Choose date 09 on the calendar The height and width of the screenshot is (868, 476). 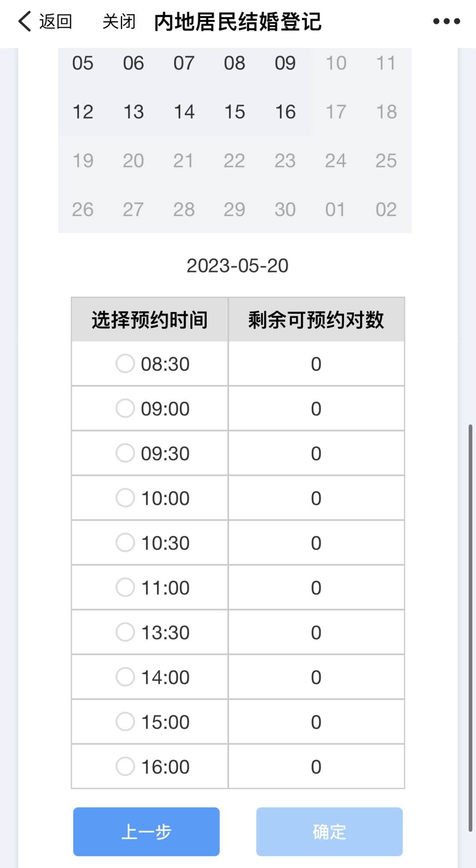285,63
